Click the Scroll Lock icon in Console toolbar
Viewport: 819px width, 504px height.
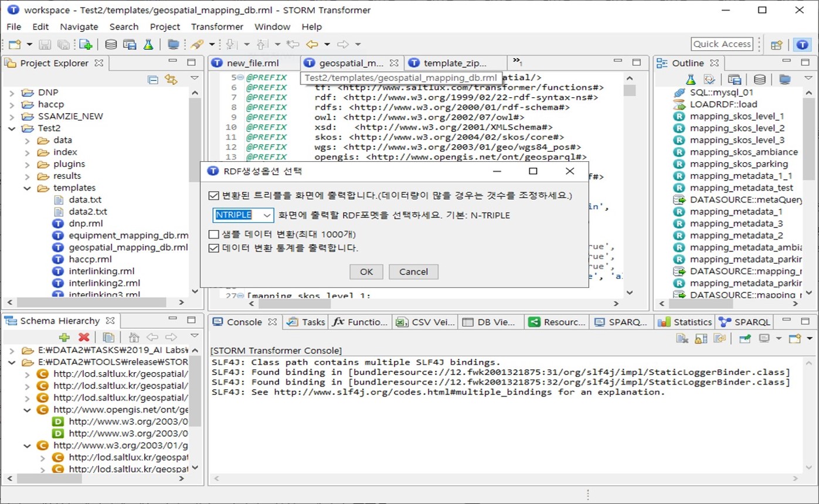(x=701, y=338)
